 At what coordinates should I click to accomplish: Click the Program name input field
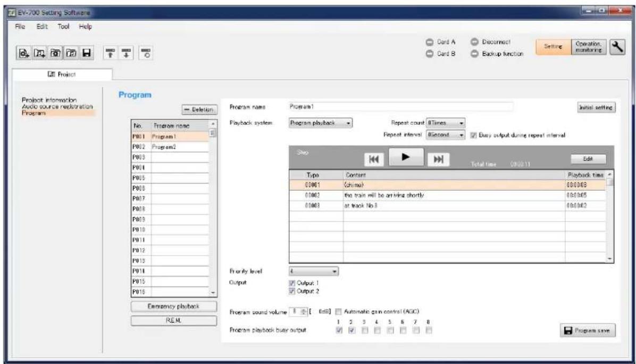coord(401,107)
